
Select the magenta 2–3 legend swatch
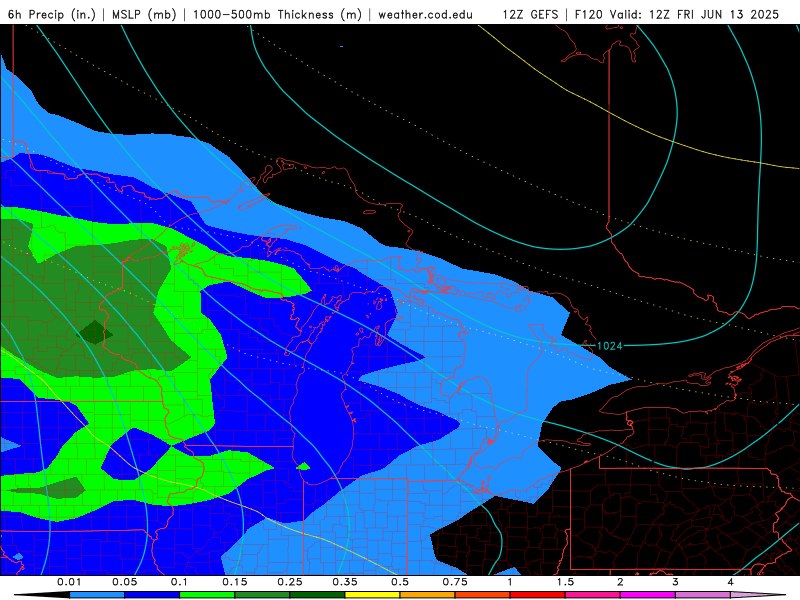[x=648, y=595]
